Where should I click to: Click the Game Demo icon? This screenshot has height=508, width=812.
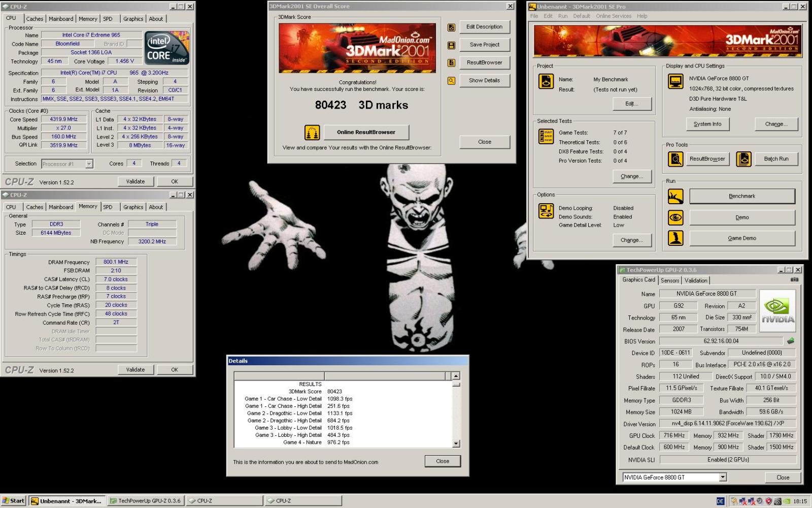point(675,238)
